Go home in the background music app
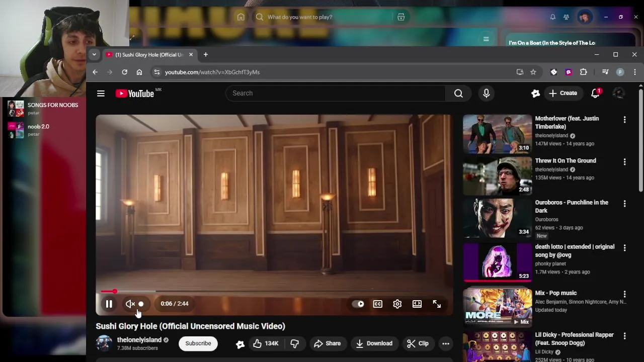Image resolution: width=644 pixels, height=362 pixels. [x=241, y=17]
